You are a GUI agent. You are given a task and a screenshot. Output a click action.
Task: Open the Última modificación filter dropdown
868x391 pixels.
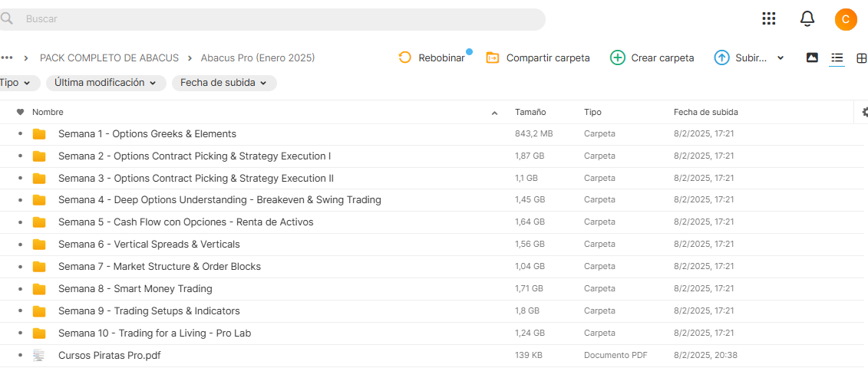click(106, 83)
